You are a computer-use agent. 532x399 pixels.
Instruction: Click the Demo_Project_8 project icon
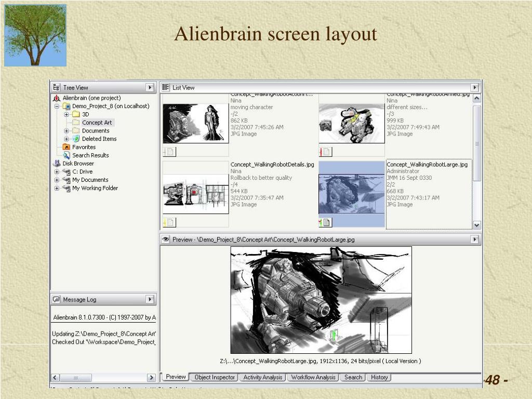(66, 106)
